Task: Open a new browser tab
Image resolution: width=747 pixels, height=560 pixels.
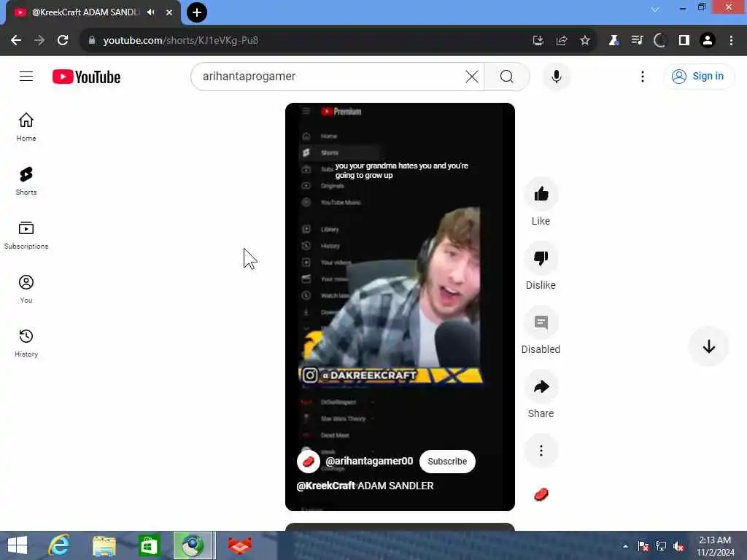Action: tap(197, 12)
